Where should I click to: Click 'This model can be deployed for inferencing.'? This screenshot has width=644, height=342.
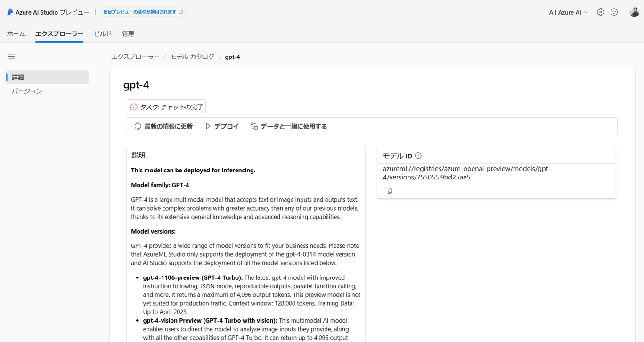pos(193,170)
